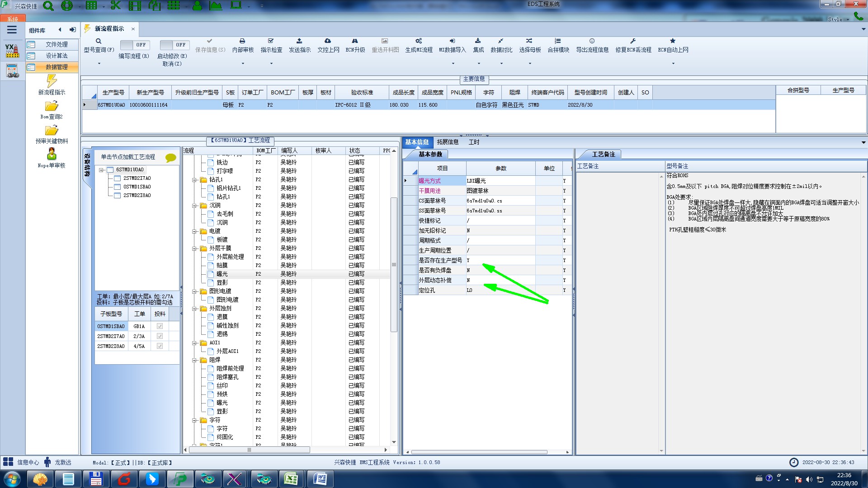Open Excel from the Windows taskbar
This screenshot has width=868, height=488.
(x=291, y=479)
